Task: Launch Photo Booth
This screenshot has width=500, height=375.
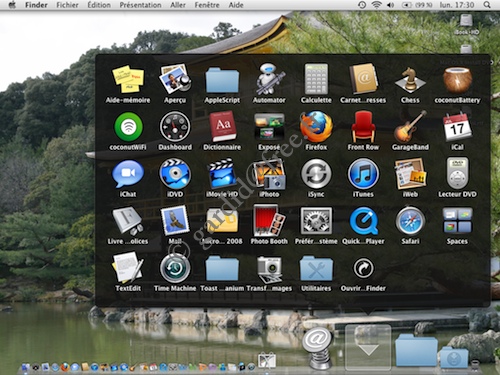Action: point(269,221)
